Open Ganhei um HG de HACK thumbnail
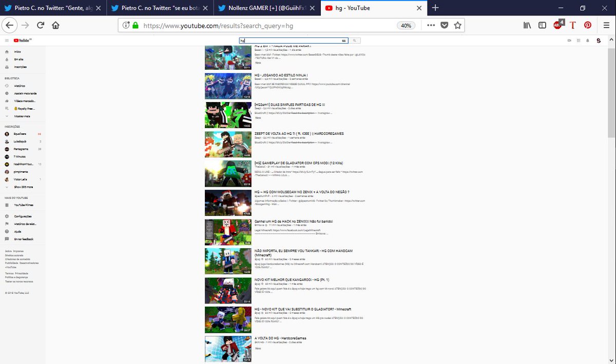 pyautogui.click(x=228, y=232)
